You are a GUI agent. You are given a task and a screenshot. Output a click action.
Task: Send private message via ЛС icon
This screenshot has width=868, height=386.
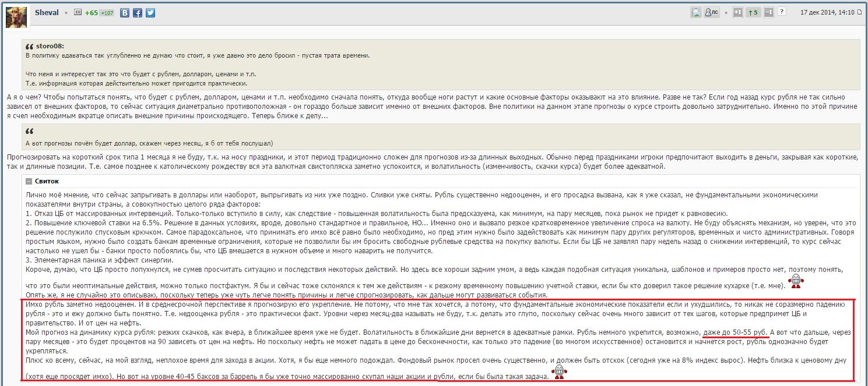[712, 12]
